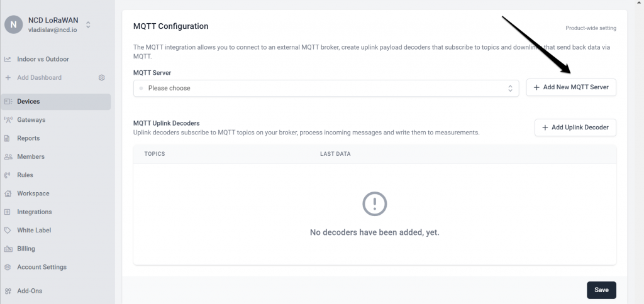644x304 pixels.
Task: Expand the NCD LoRaWAN workspace switcher
Action: [x=88, y=24]
